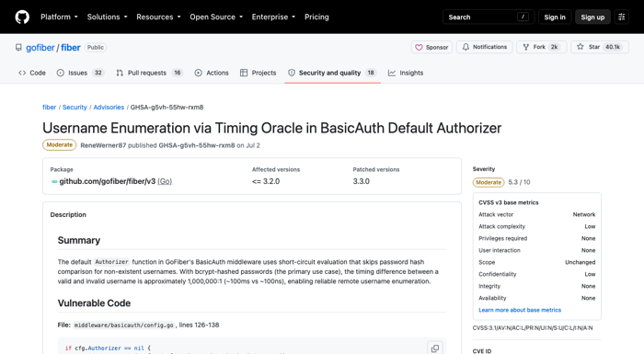Click the Security breadcrumb link
644x354 pixels.
(75, 108)
